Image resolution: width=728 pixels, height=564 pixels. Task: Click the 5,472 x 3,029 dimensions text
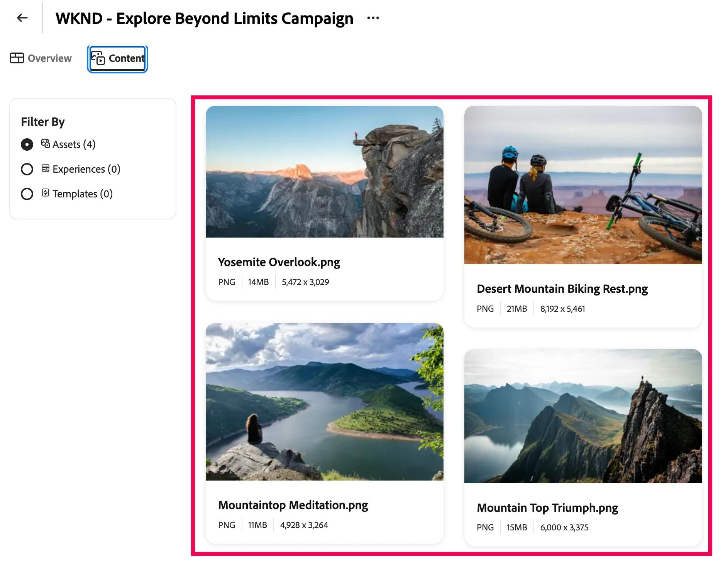305,282
